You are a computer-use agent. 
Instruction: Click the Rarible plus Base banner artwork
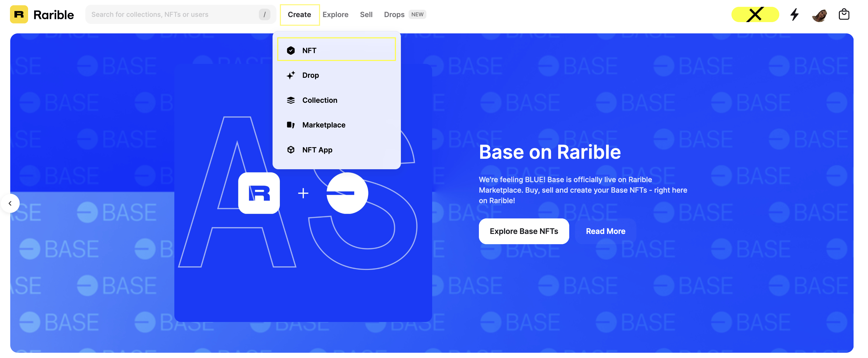303,193
